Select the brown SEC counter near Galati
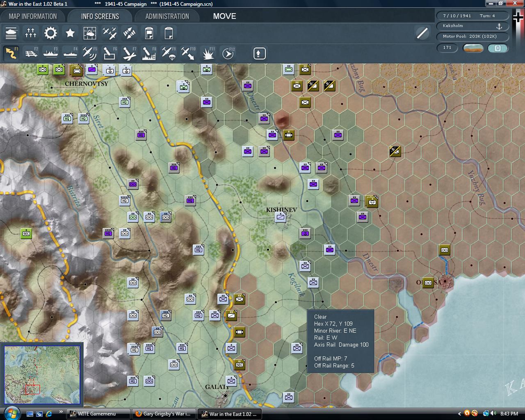 click(240, 365)
